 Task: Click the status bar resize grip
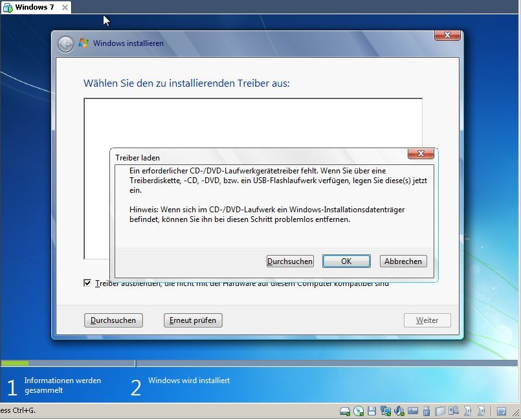pos(515,412)
